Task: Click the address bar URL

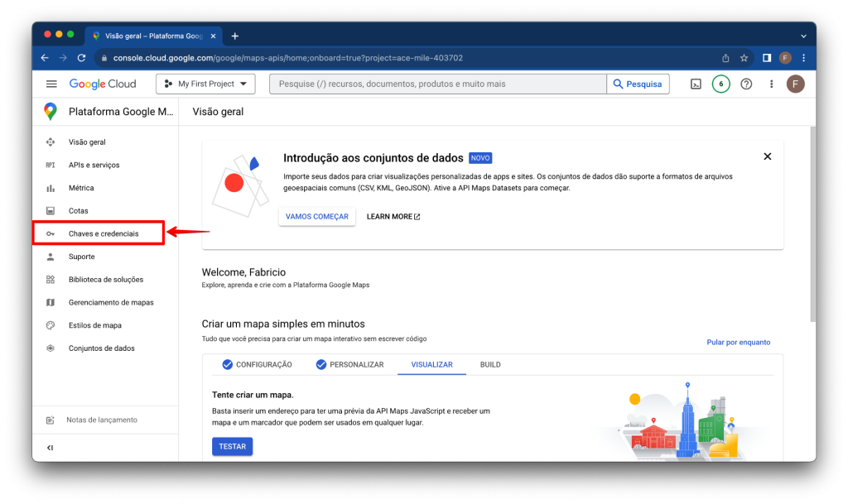Action: [x=287, y=58]
